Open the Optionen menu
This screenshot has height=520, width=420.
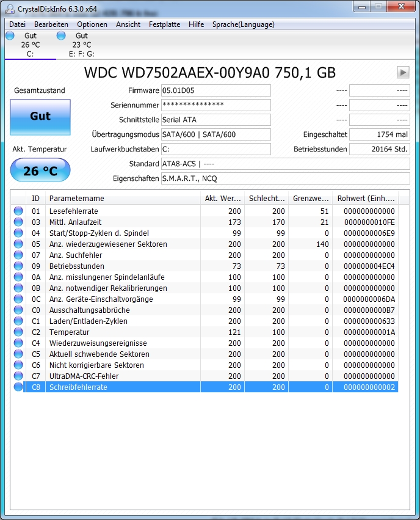(92, 24)
